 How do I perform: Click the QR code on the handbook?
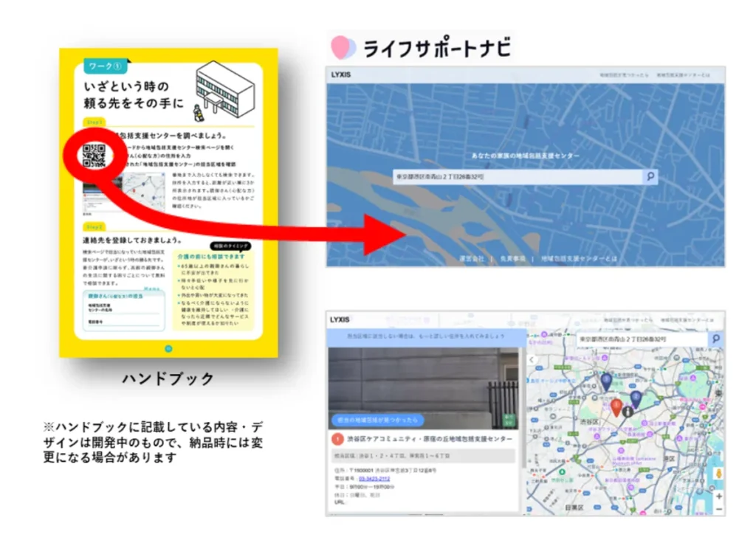point(94,156)
